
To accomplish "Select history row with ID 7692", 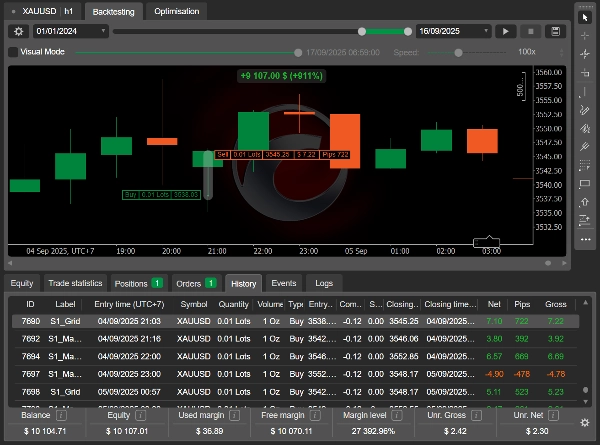I will point(295,339).
